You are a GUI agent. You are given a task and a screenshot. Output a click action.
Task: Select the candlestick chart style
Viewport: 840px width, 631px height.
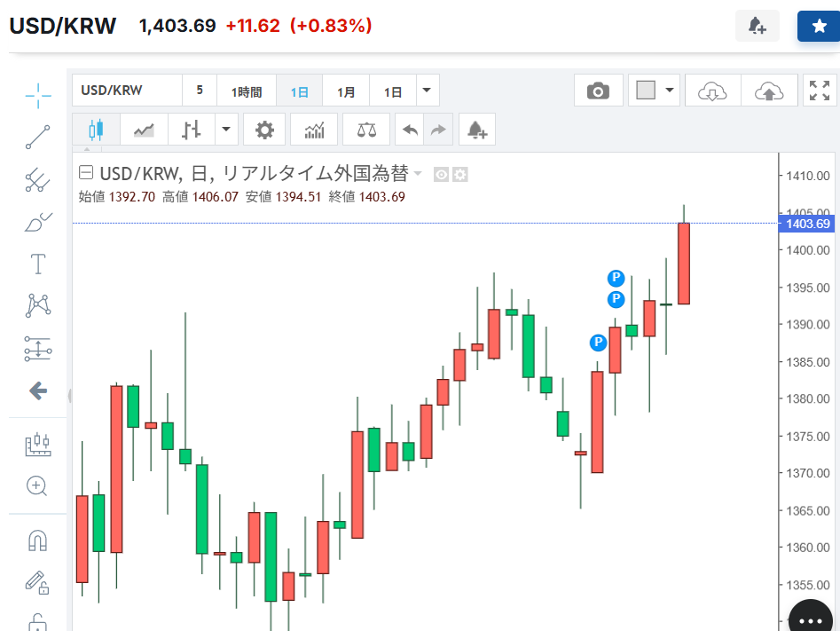click(96, 130)
